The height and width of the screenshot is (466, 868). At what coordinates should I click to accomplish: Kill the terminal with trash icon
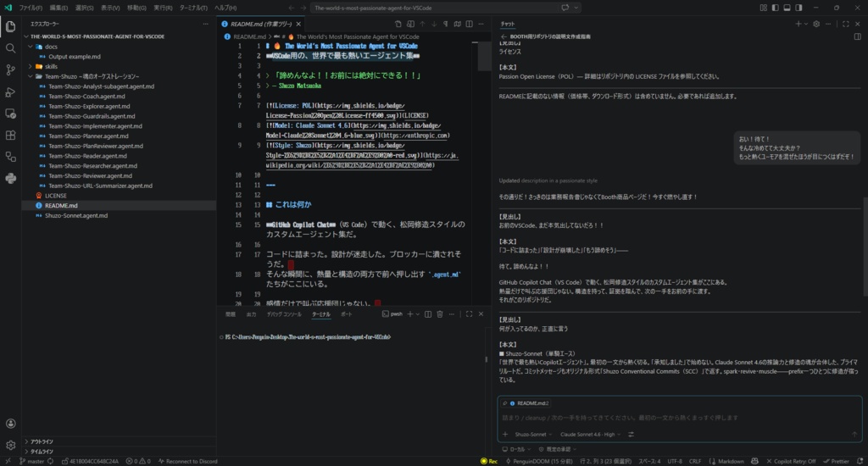440,313
